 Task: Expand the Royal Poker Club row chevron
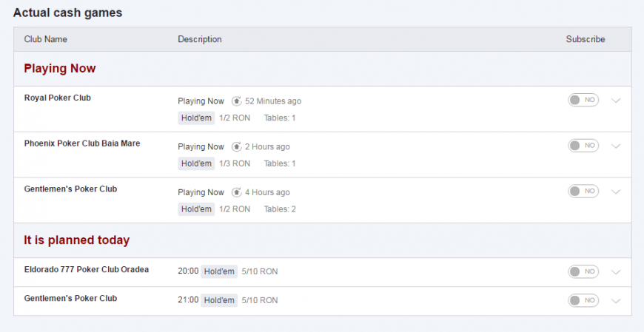tap(616, 101)
